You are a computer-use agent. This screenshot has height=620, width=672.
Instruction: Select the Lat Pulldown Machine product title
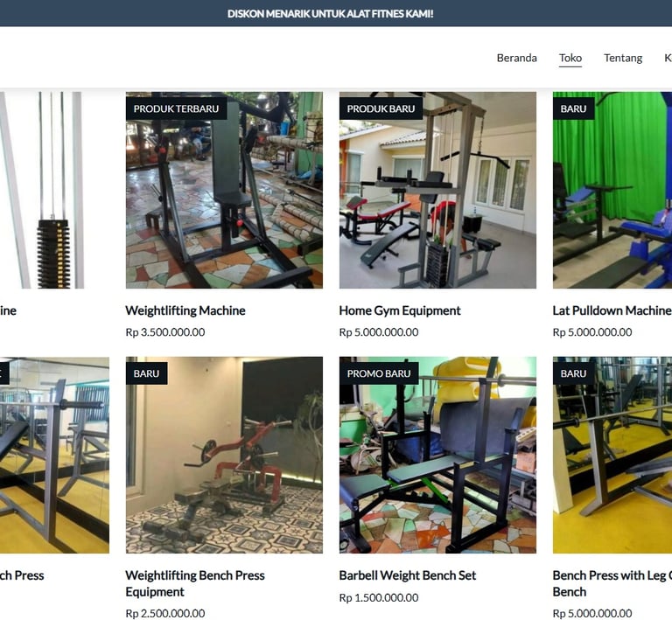coord(612,310)
